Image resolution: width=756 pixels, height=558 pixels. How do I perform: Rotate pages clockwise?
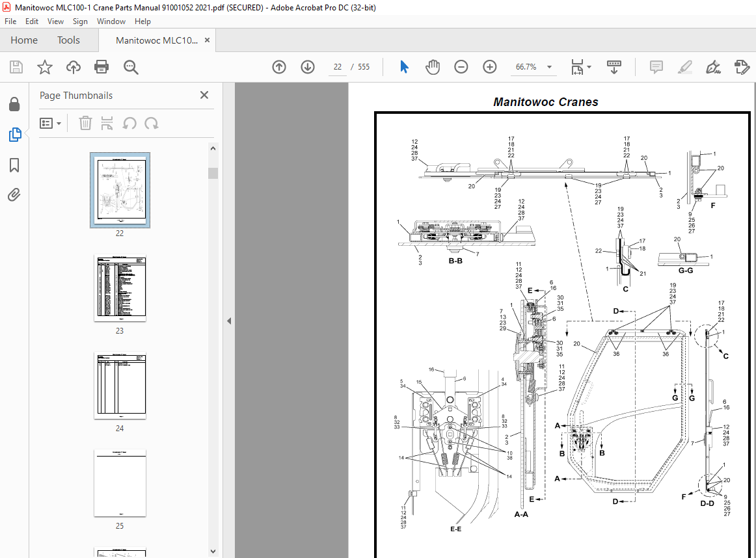click(x=152, y=124)
